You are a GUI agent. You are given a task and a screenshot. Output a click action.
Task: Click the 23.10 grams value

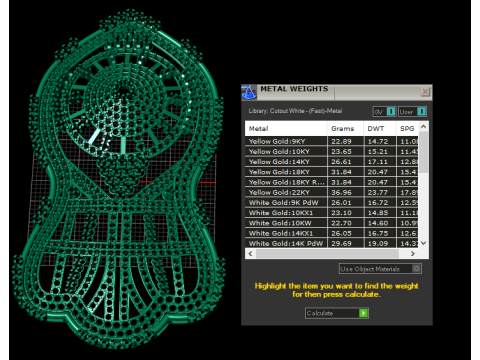point(341,213)
